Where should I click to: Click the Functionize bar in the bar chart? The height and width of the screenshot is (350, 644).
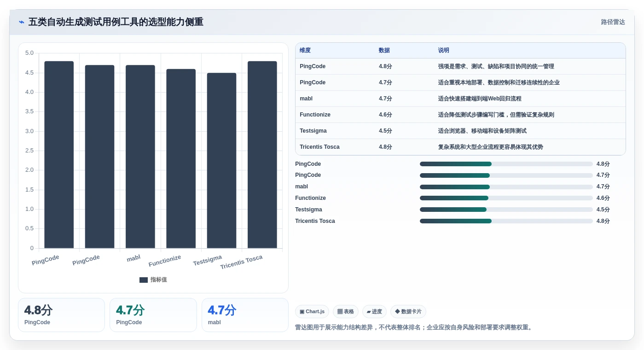pyautogui.click(x=181, y=158)
